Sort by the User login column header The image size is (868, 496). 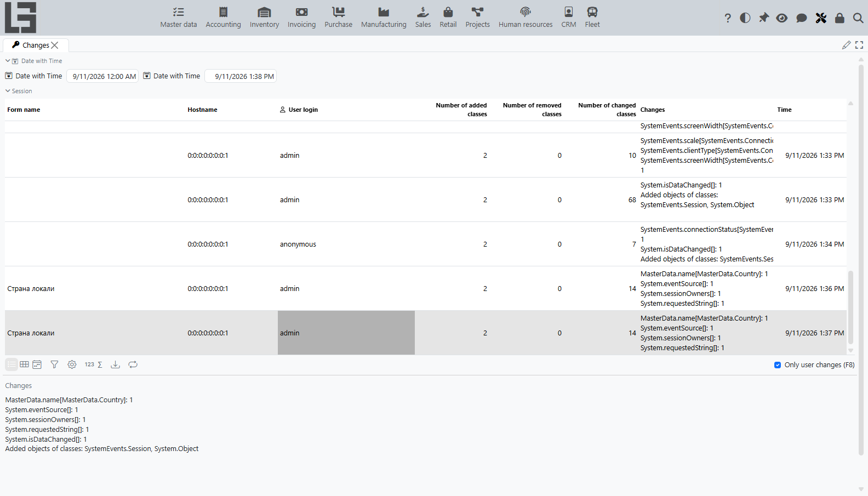coord(303,110)
